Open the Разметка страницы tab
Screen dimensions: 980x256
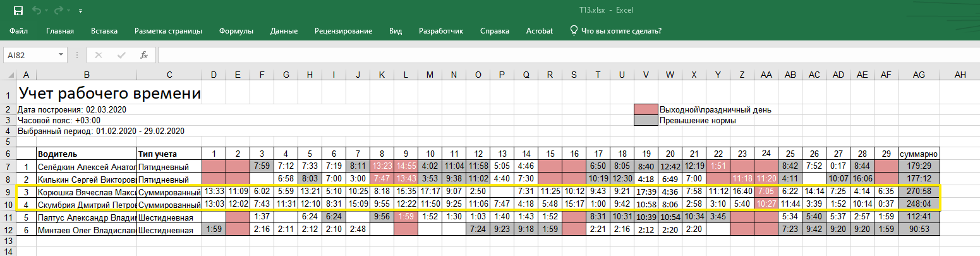tap(168, 30)
